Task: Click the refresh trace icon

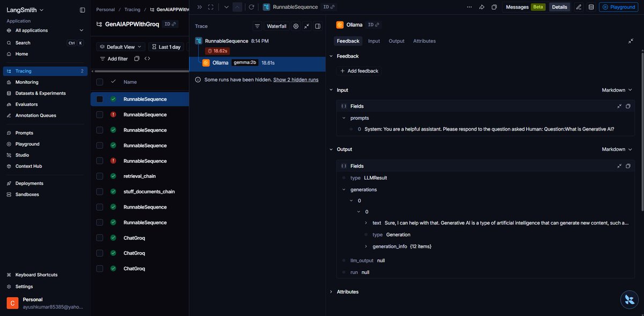Action: (251, 7)
